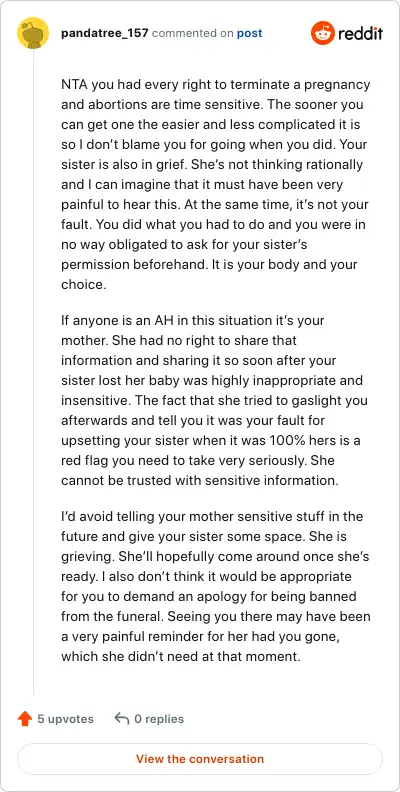400x792 pixels.
Task: Click the paragraph beginning "If anyone is an AH"
Action: tap(215, 401)
